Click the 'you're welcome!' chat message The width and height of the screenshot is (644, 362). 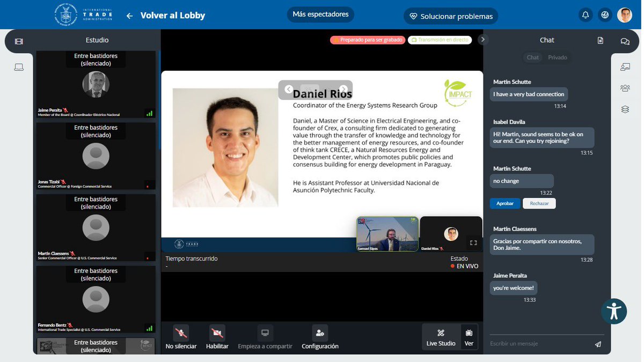pyautogui.click(x=514, y=288)
